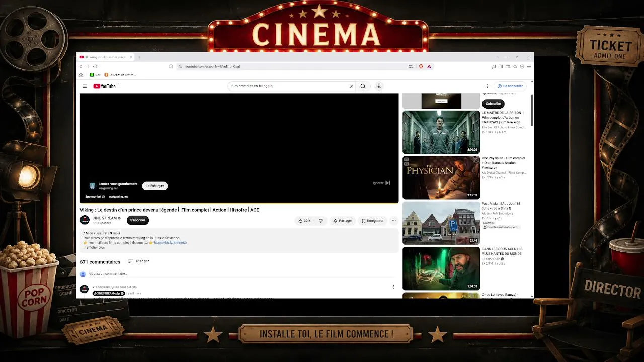Open the @CINESTREAM pinned comment author
The height and width of the screenshot is (362, 644).
tap(108, 293)
